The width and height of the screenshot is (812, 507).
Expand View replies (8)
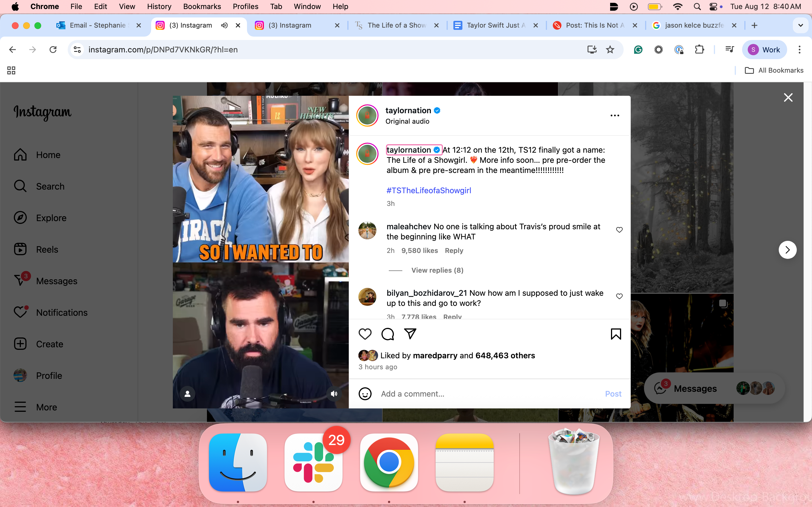pos(437,270)
